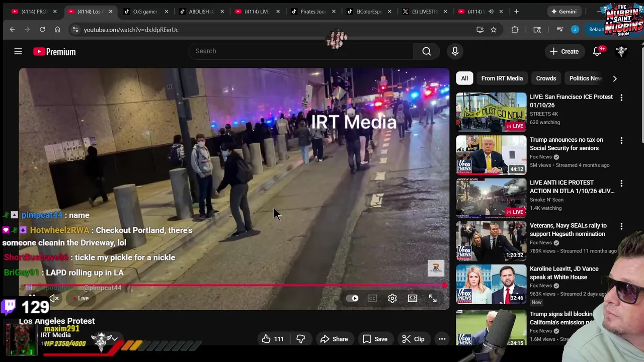Unmute the video player volume
This screenshot has width=644, height=362.
pyautogui.click(x=54, y=298)
